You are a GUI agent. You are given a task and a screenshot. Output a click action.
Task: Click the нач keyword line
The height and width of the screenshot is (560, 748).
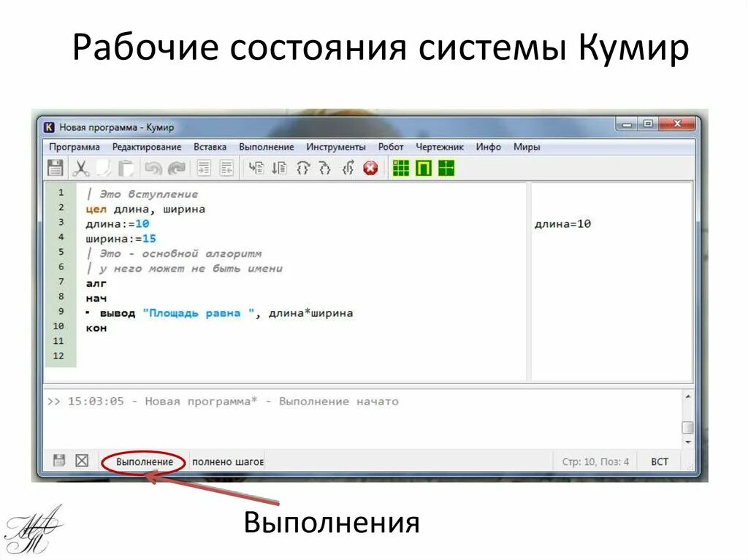(x=96, y=298)
